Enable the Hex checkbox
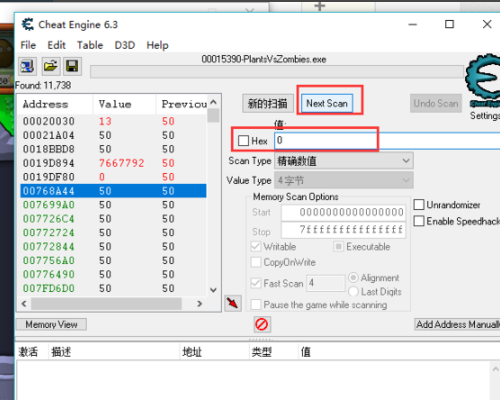Screen dimensions: 500x400 click(x=243, y=141)
